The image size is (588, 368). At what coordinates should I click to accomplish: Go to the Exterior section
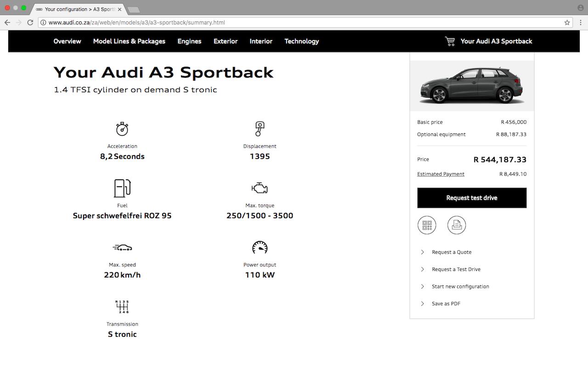click(x=226, y=41)
